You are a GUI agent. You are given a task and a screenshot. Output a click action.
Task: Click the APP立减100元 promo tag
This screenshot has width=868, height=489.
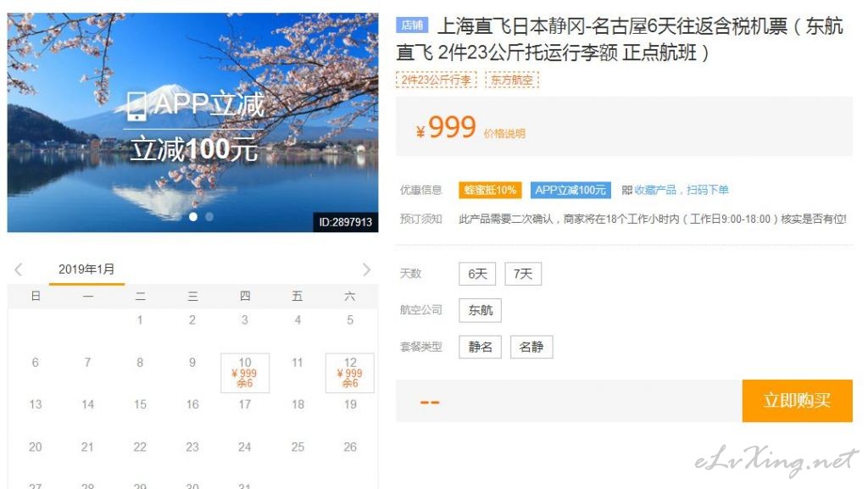click(x=570, y=191)
